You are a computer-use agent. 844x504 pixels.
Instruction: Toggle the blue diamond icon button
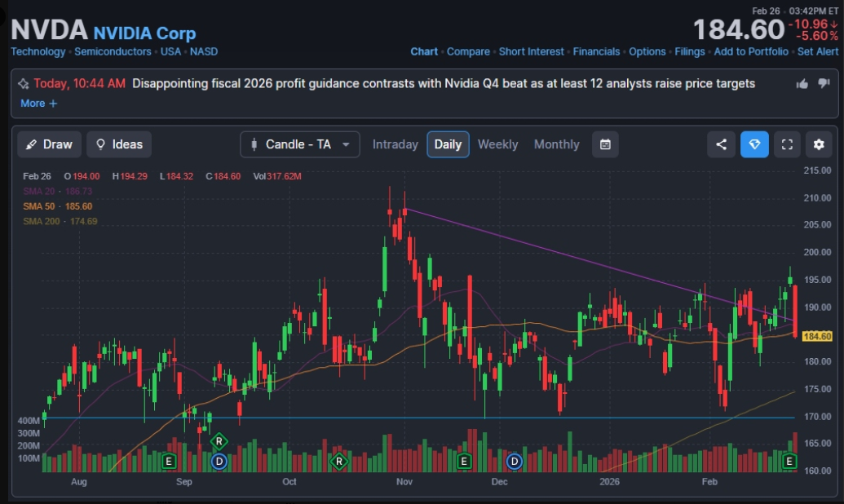tap(754, 144)
